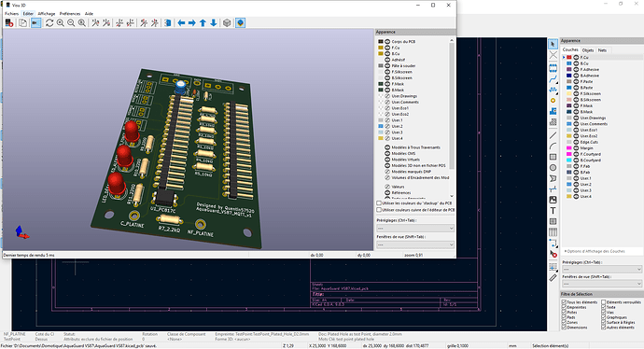Click the 3D axis orientation gizmo
The width and height of the screenshot is (644, 349).
[x=21, y=232]
